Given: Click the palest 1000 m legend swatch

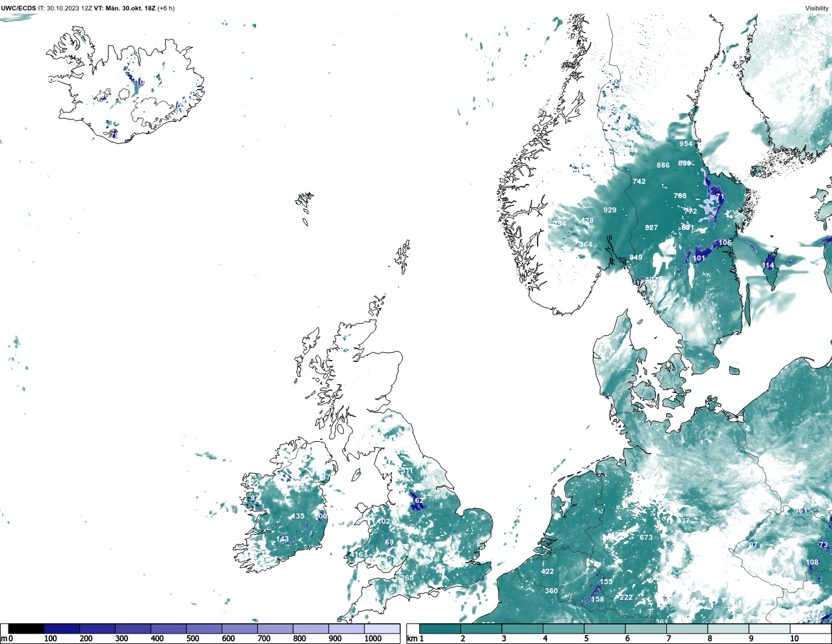Looking at the screenshot, I should pyautogui.click(x=382, y=629).
